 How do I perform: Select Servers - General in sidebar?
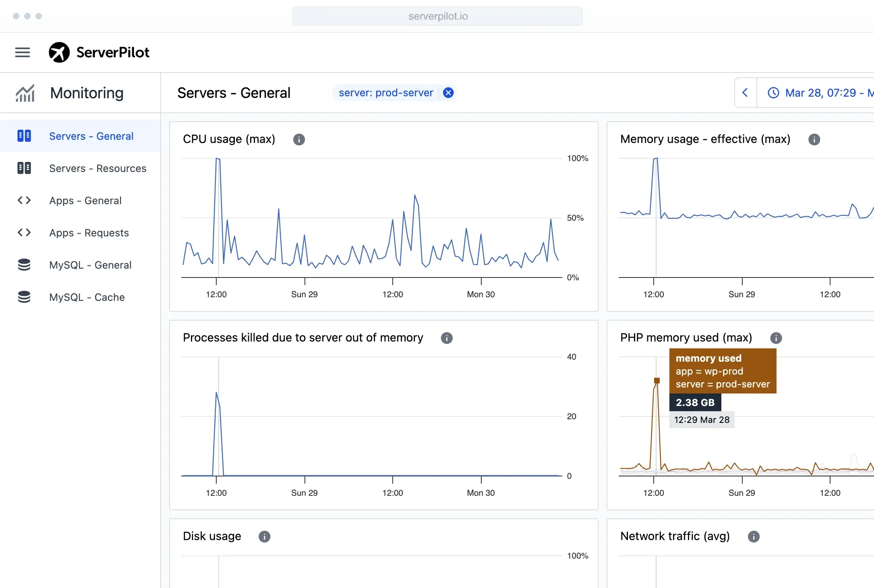[x=91, y=136]
